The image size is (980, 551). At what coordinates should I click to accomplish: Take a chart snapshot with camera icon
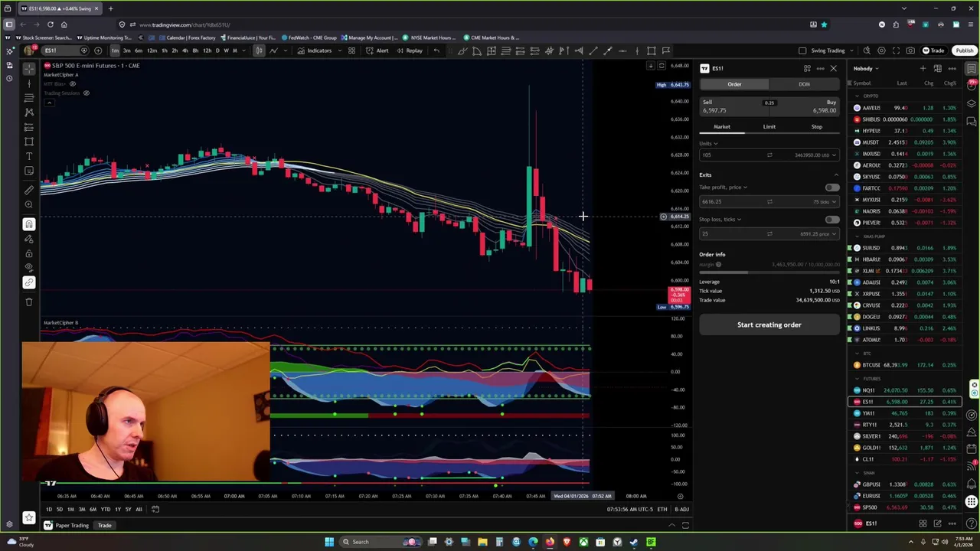point(910,51)
